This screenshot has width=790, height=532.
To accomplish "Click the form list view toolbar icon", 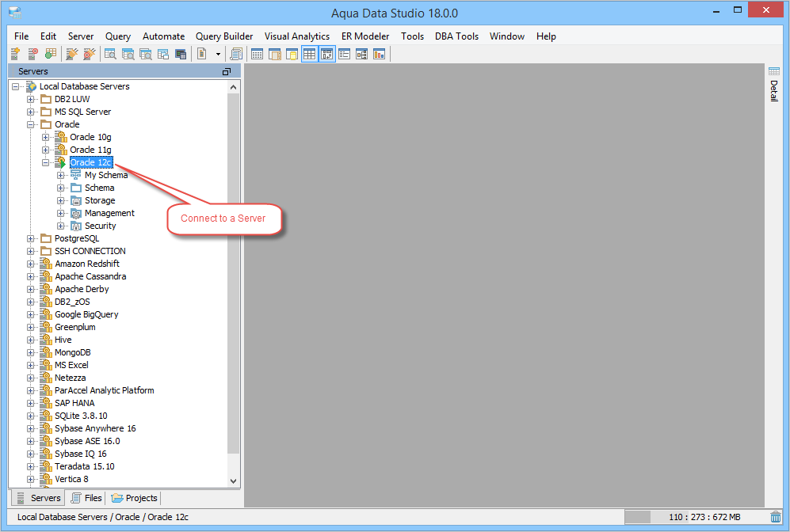I will pyautogui.click(x=344, y=54).
